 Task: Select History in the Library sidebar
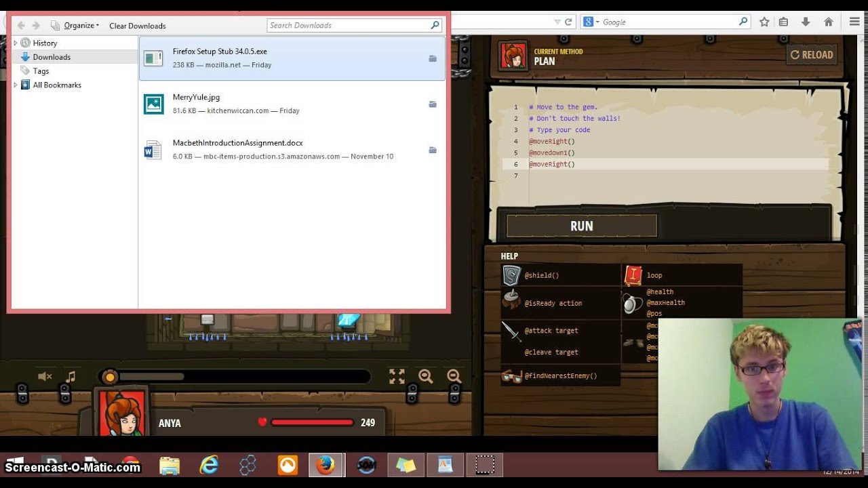pyautogui.click(x=45, y=43)
